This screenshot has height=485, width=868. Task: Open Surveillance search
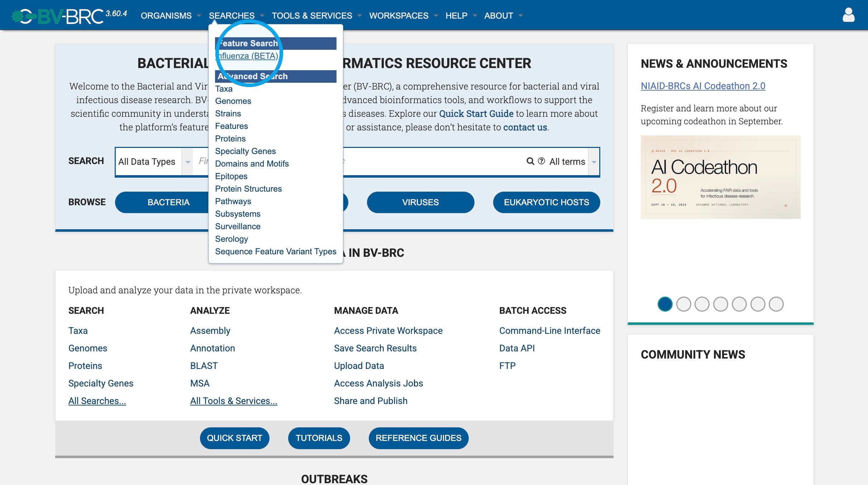[238, 226]
